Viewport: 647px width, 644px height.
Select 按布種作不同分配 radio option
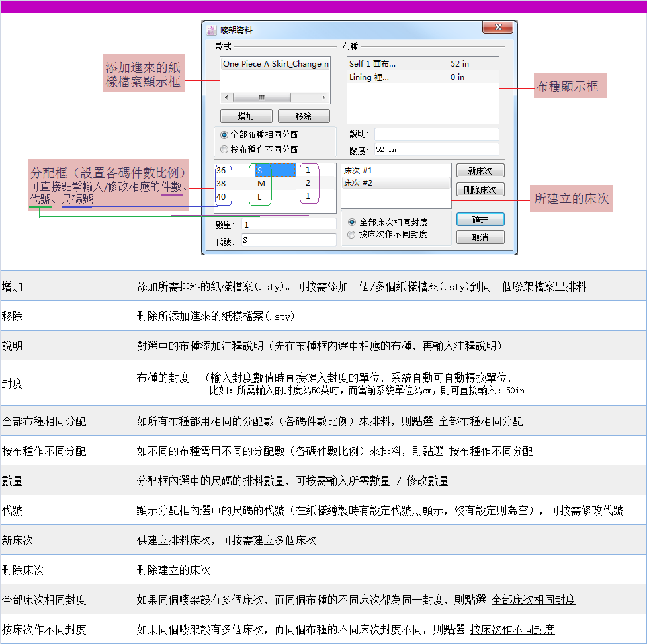(x=224, y=149)
